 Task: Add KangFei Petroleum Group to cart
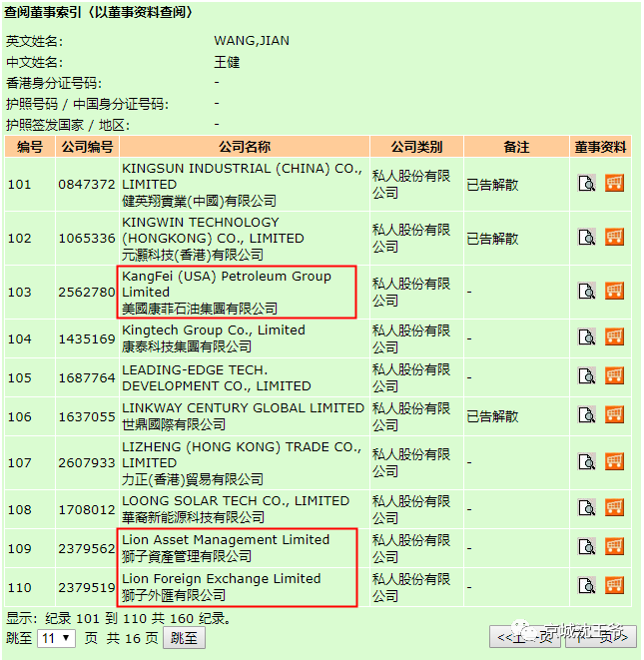(x=614, y=292)
